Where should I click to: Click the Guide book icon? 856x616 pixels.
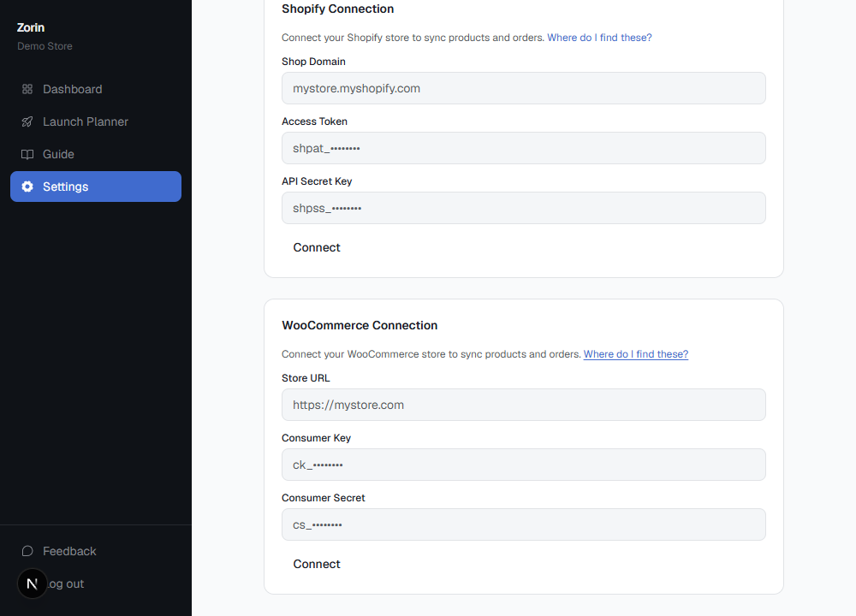pyautogui.click(x=27, y=154)
